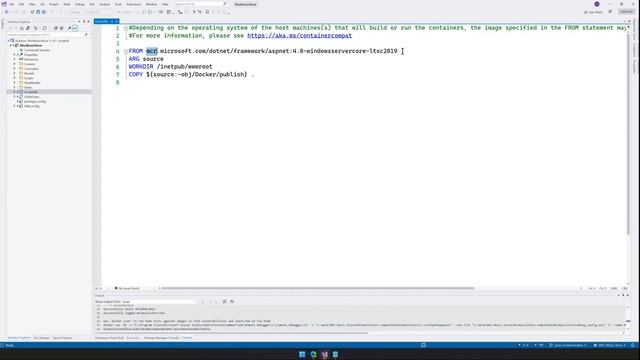Switch to the Server Explorer tab
640x360 pixels.
(62, 338)
